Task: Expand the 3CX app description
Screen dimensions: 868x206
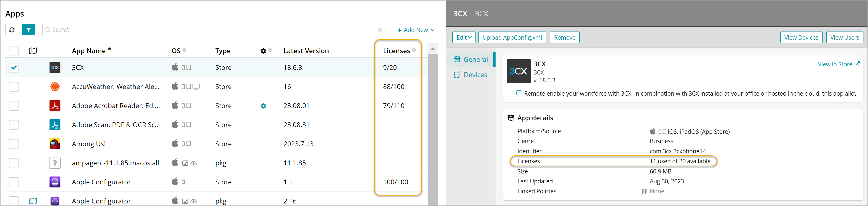Action: pos(519,93)
